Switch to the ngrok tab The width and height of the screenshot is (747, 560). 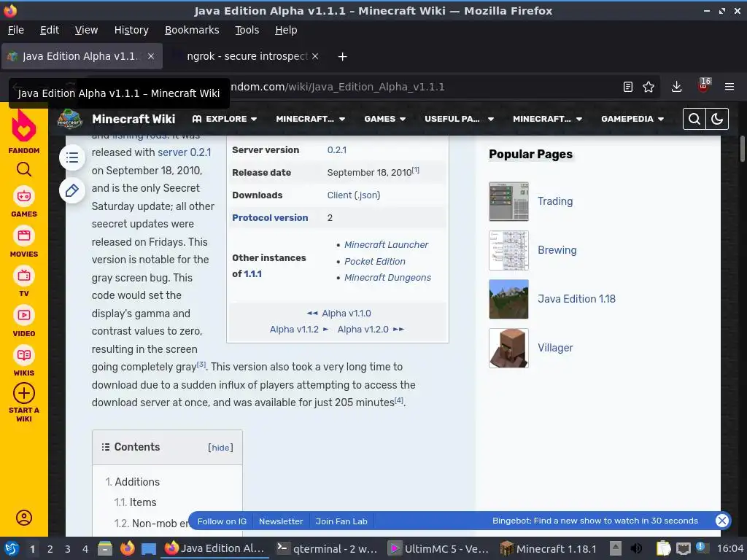245,56
